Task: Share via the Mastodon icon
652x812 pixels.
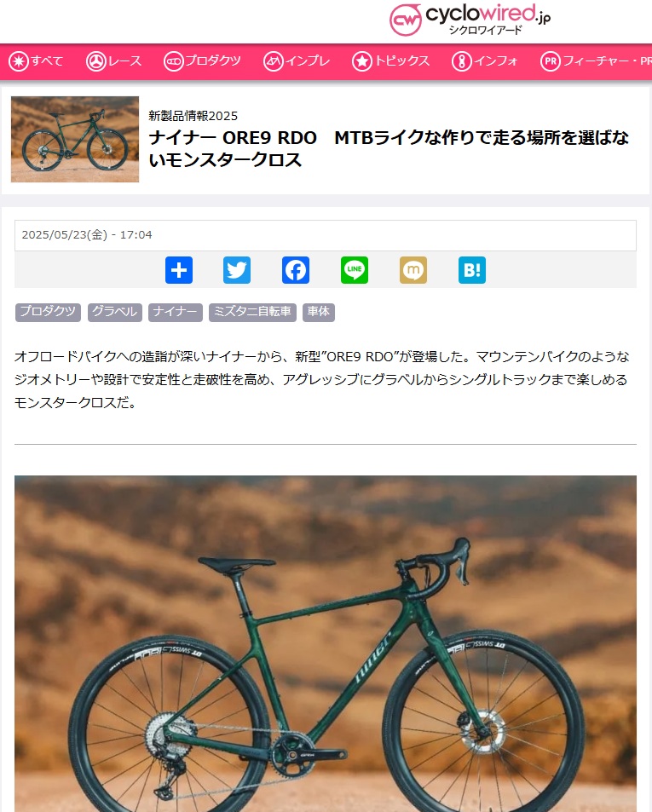Action: (x=413, y=270)
